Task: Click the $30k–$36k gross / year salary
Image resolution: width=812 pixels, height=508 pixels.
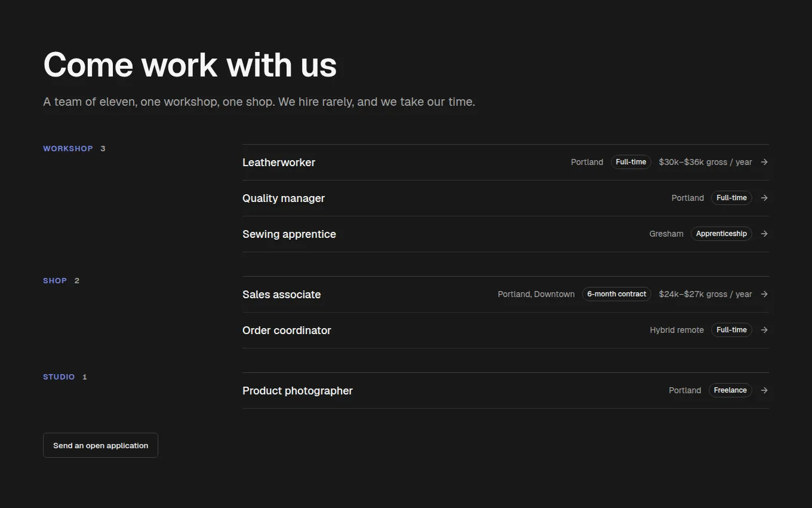Action: pos(705,162)
